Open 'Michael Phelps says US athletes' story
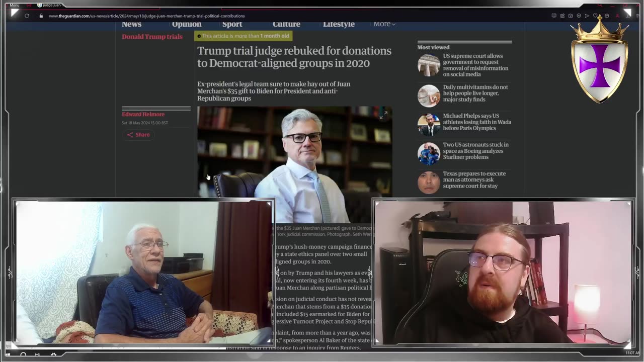This screenshot has width=644, height=362. pos(477,122)
